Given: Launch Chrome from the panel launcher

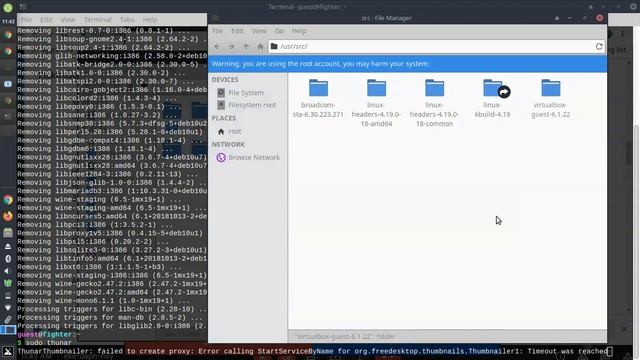Looking at the screenshot, I should [x=8, y=200].
